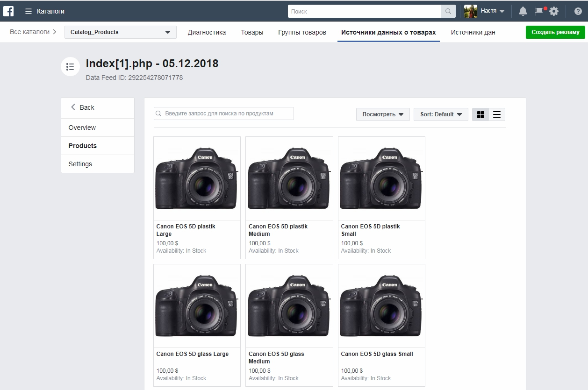
Task: Click the Canon EOS 5D glass Small title
Action: tap(377, 354)
